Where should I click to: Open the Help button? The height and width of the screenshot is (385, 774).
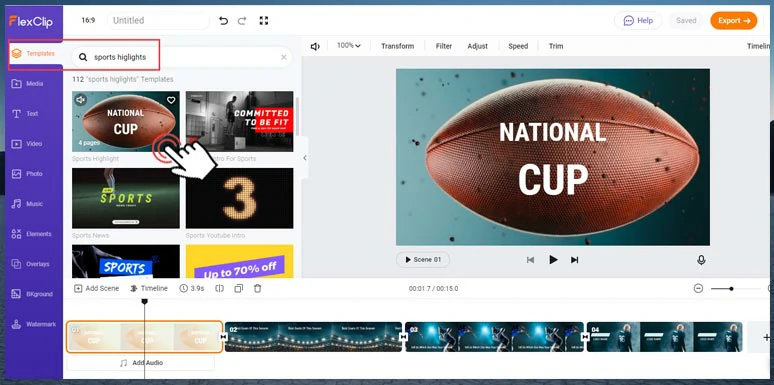point(638,21)
